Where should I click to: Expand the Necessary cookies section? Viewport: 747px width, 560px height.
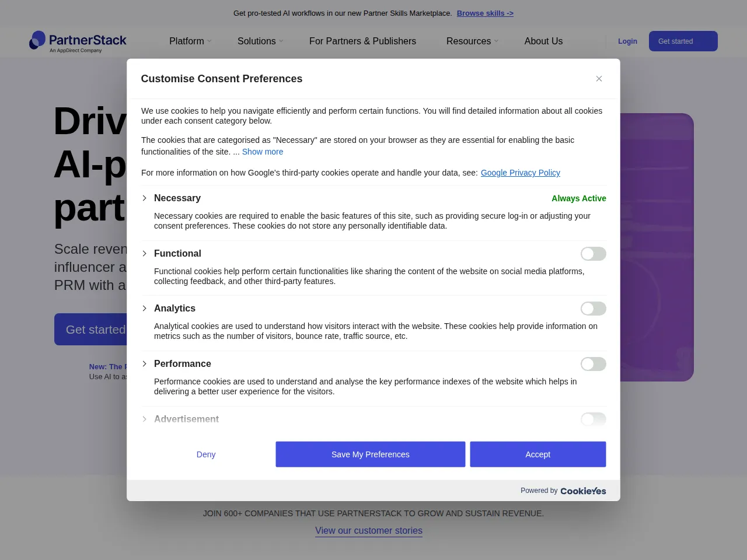tap(145, 198)
